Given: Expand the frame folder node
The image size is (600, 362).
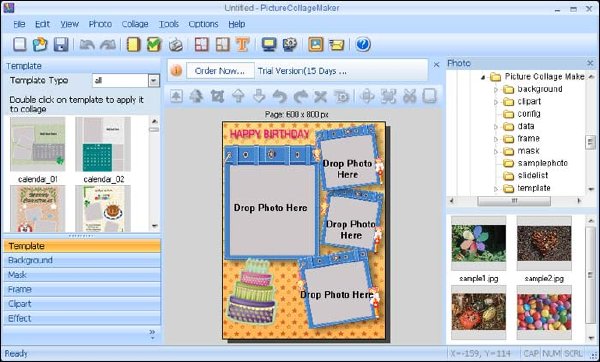Looking at the screenshot, I should pos(496,139).
